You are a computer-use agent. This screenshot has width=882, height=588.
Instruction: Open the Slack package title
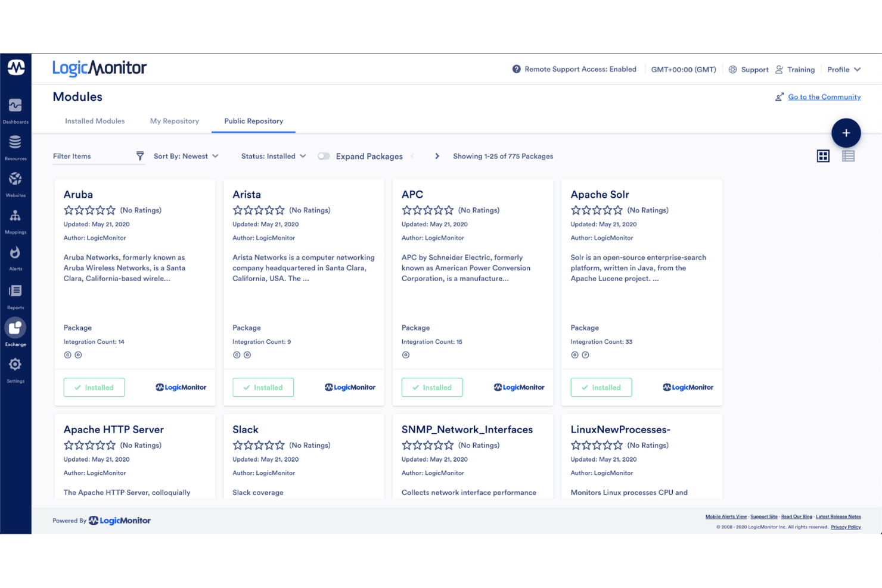click(x=246, y=430)
